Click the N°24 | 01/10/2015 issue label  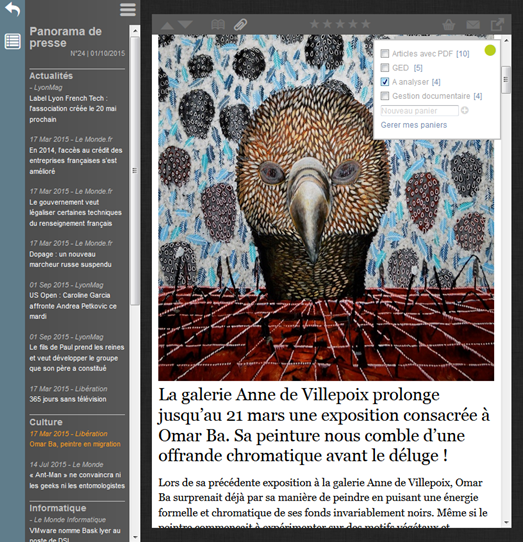coord(97,54)
